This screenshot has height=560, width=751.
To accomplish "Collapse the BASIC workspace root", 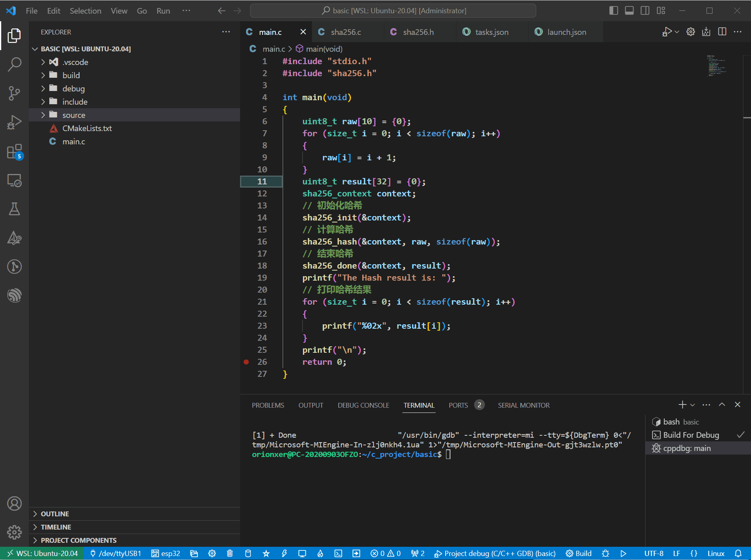I will [135, 49].
